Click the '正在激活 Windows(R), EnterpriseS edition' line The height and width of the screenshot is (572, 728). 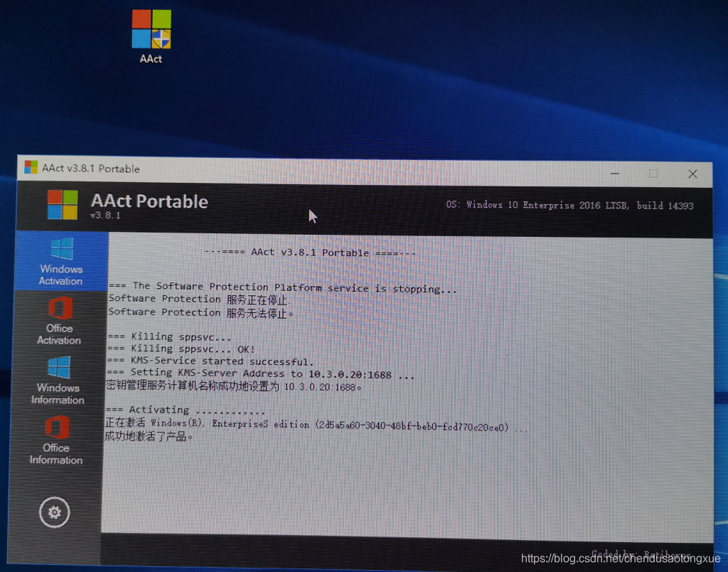[316, 424]
